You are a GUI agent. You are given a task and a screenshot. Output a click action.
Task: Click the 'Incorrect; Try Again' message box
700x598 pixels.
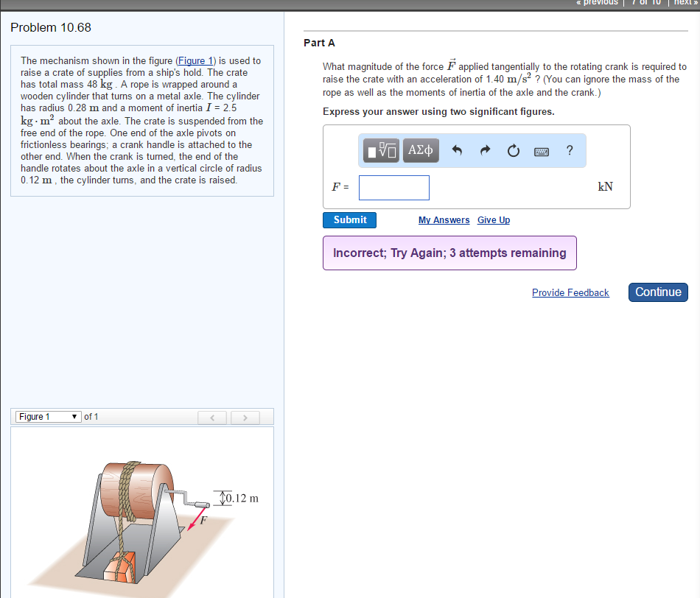pyautogui.click(x=449, y=253)
